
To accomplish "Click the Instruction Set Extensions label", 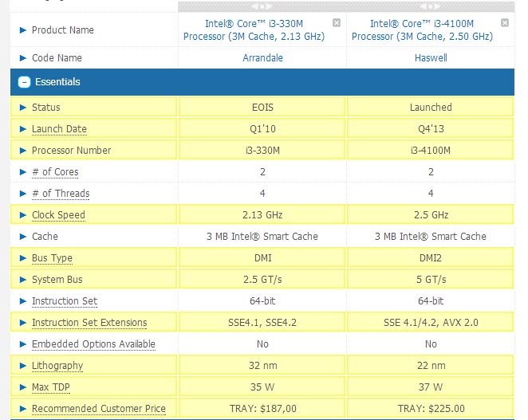I will [x=89, y=323].
